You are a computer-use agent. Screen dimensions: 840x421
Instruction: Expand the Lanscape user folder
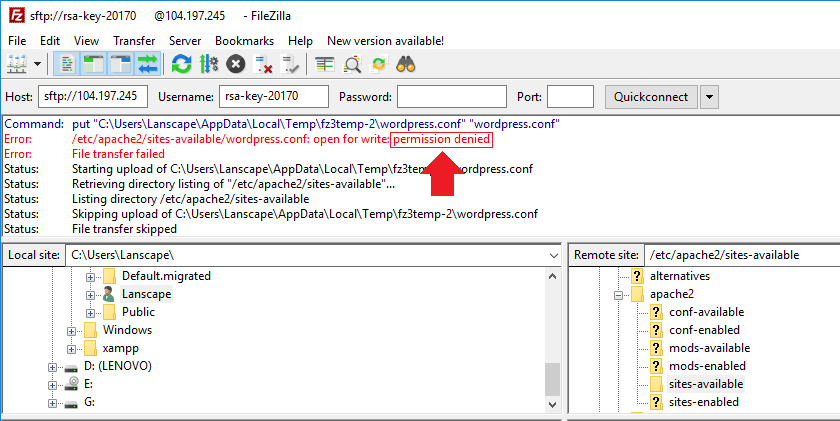point(90,295)
